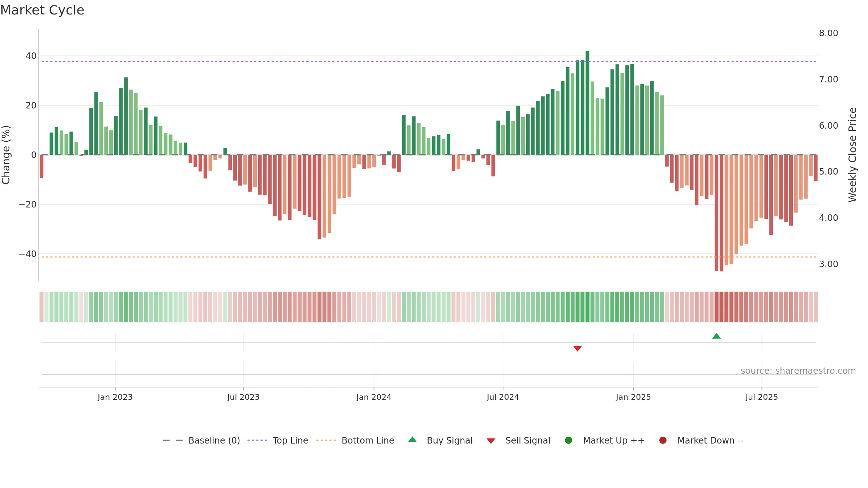This screenshot has width=868, height=488.
Task: Click the Jan 2023 x-axis label
Action: click(x=115, y=397)
